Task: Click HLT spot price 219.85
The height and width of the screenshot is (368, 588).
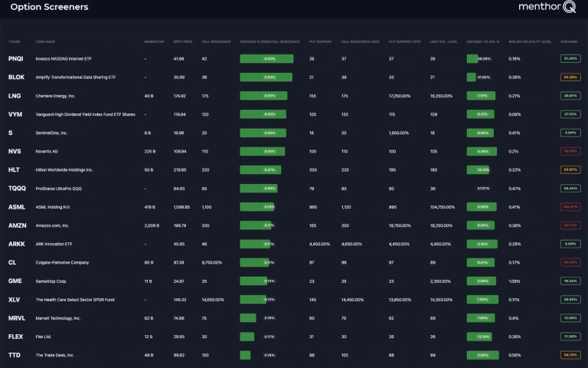Action: pos(180,169)
